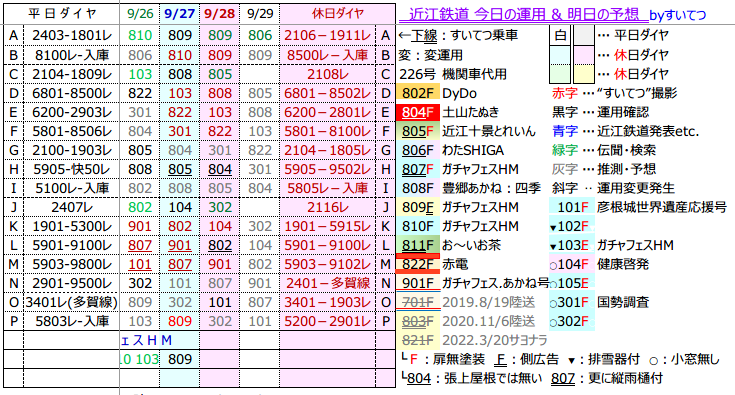Click the byすいてつ author text
The image size is (735, 395).
point(678,15)
